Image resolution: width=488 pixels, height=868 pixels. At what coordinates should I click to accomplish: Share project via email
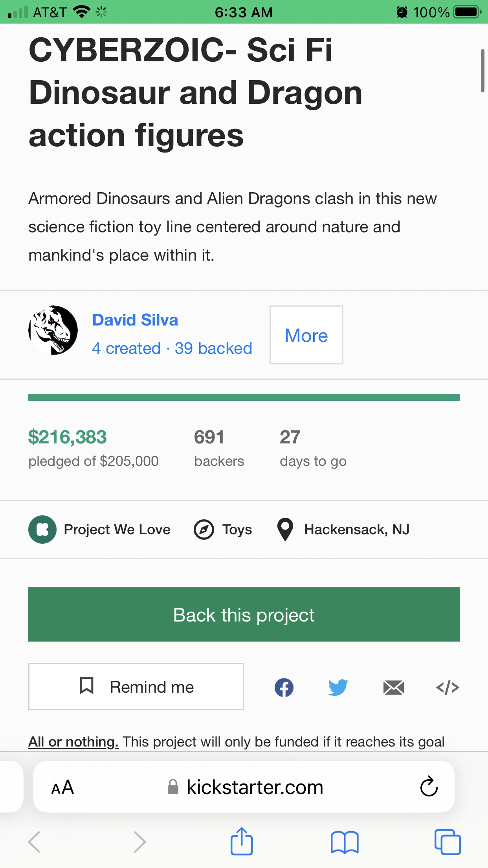coord(393,687)
